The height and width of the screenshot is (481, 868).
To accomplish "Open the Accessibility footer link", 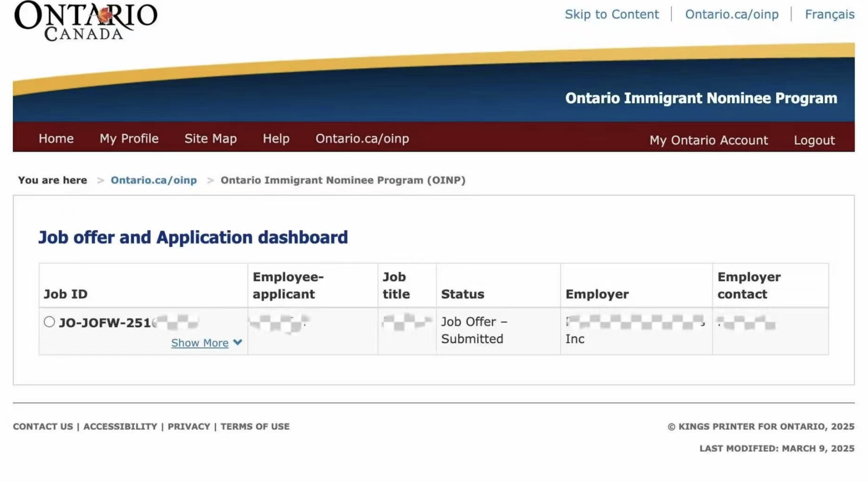I will [x=120, y=426].
